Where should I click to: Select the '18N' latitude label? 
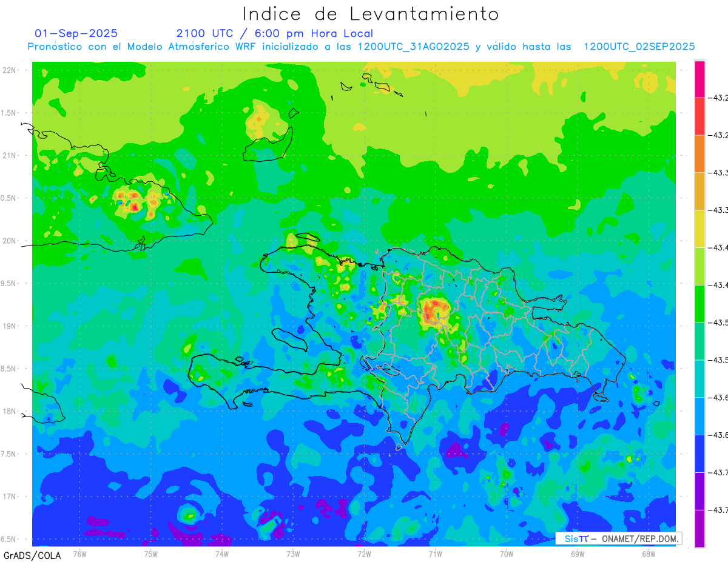pos(9,411)
